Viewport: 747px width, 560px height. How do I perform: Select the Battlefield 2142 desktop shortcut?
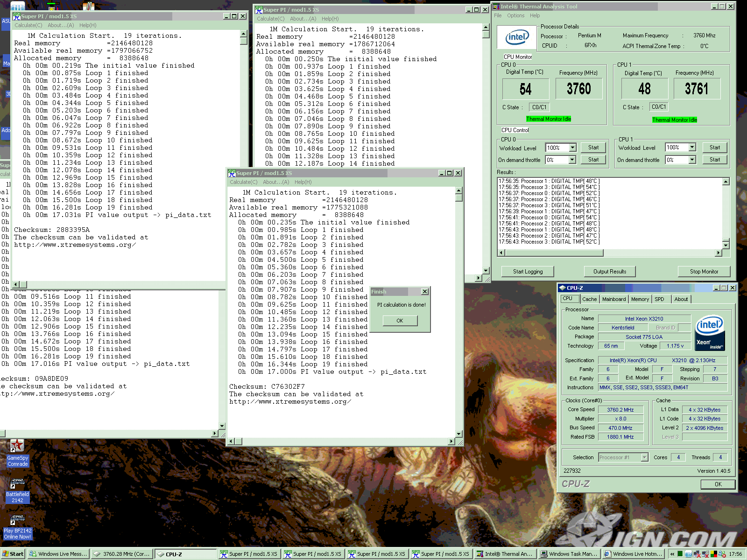[x=17, y=490]
